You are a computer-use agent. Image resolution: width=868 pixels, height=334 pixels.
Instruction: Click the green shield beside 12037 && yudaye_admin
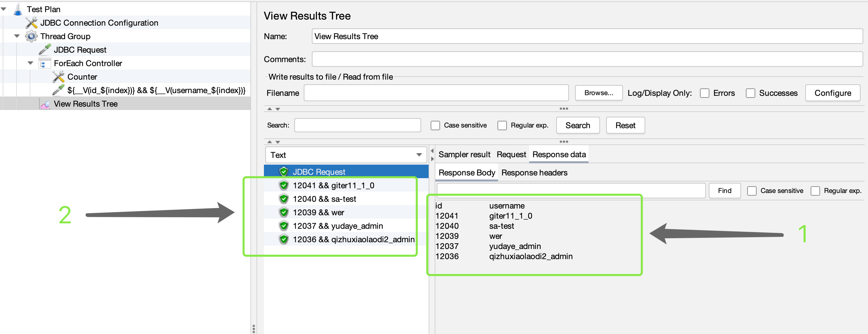(284, 226)
